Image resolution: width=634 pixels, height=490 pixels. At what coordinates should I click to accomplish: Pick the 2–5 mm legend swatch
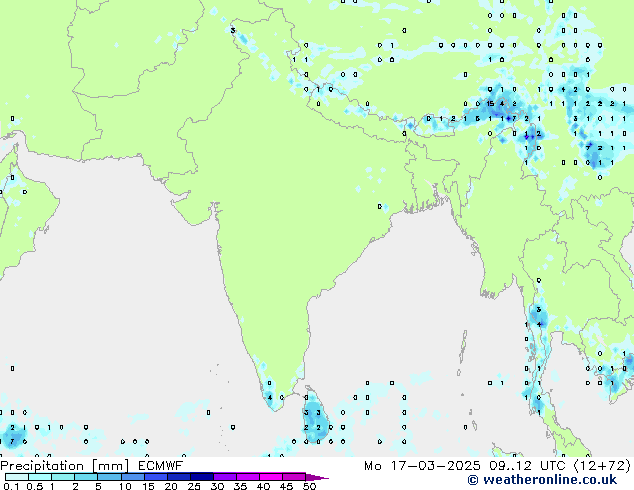pos(86,477)
